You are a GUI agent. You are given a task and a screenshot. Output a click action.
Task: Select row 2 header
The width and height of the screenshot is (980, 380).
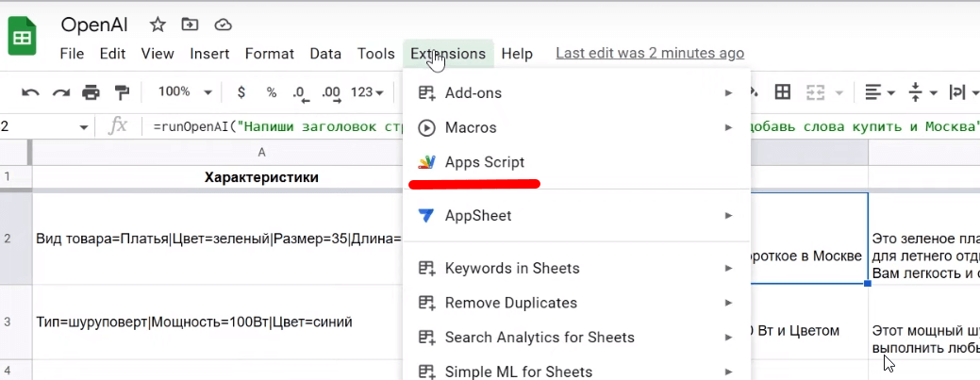tap(15, 239)
